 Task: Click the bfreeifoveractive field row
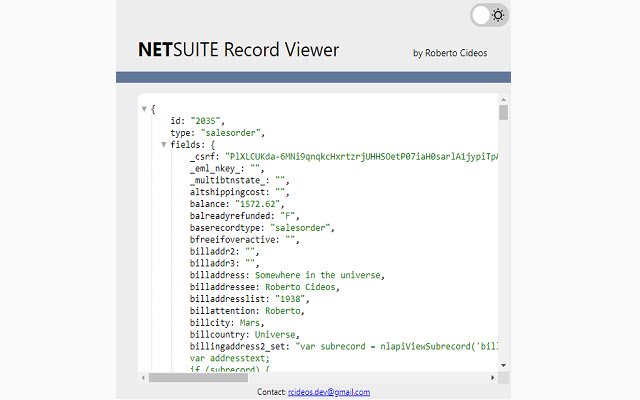coord(244,240)
